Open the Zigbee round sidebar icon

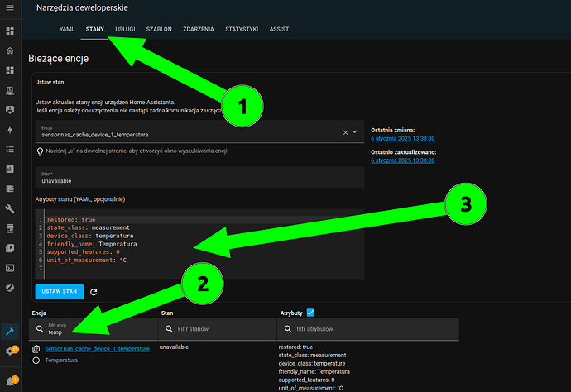pyautogui.click(x=10, y=288)
